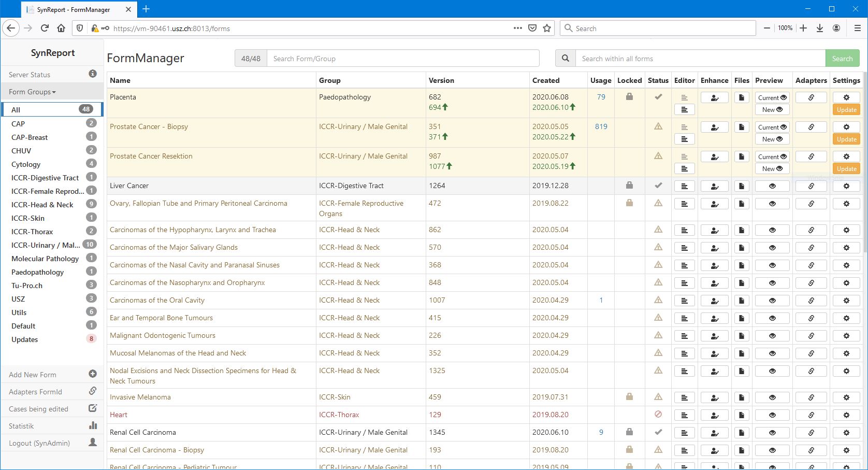Open the page actions three-dot menu
The height and width of the screenshot is (470, 868).
point(517,28)
